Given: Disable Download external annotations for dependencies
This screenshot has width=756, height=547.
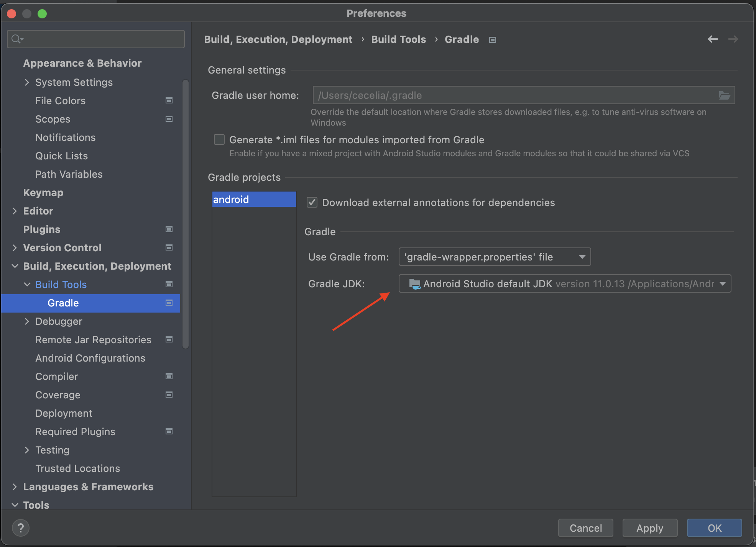Looking at the screenshot, I should click(x=312, y=202).
